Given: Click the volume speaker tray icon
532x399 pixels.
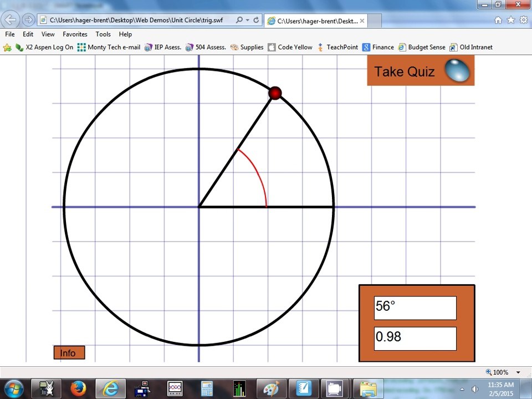Looking at the screenshot, I should [475, 389].
